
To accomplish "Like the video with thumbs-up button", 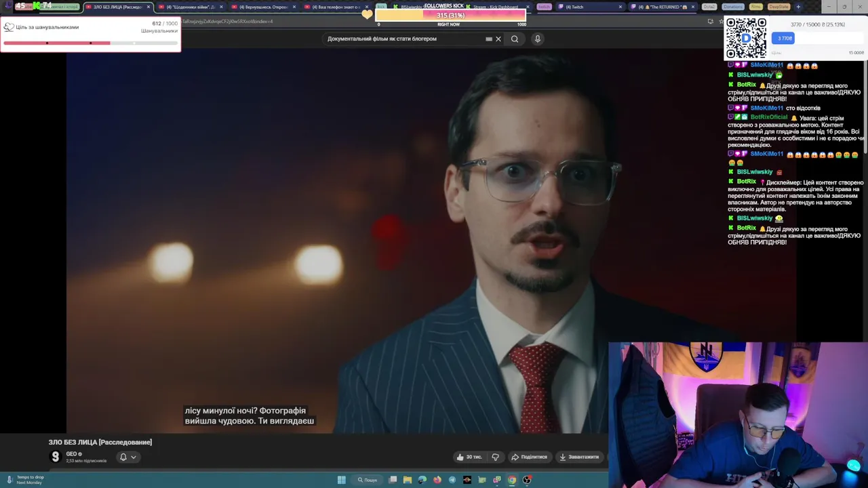I will 469,457.
